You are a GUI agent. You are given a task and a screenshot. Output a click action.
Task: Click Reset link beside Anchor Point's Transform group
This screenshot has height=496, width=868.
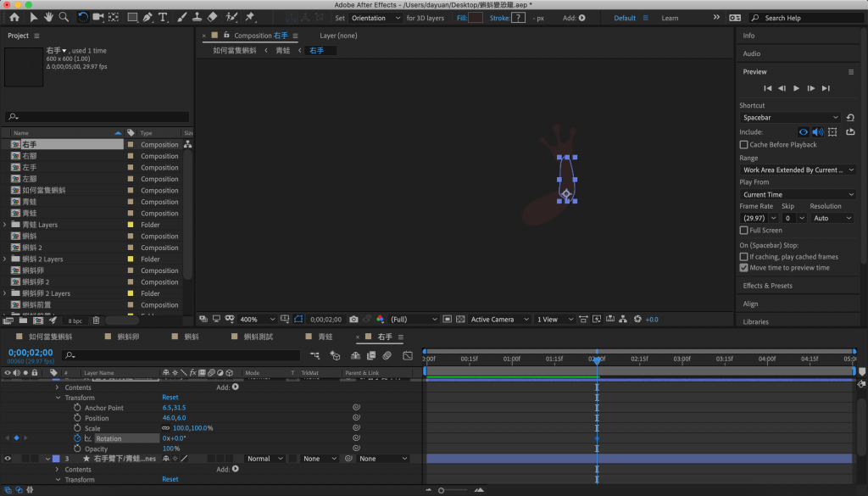point(170,398)
